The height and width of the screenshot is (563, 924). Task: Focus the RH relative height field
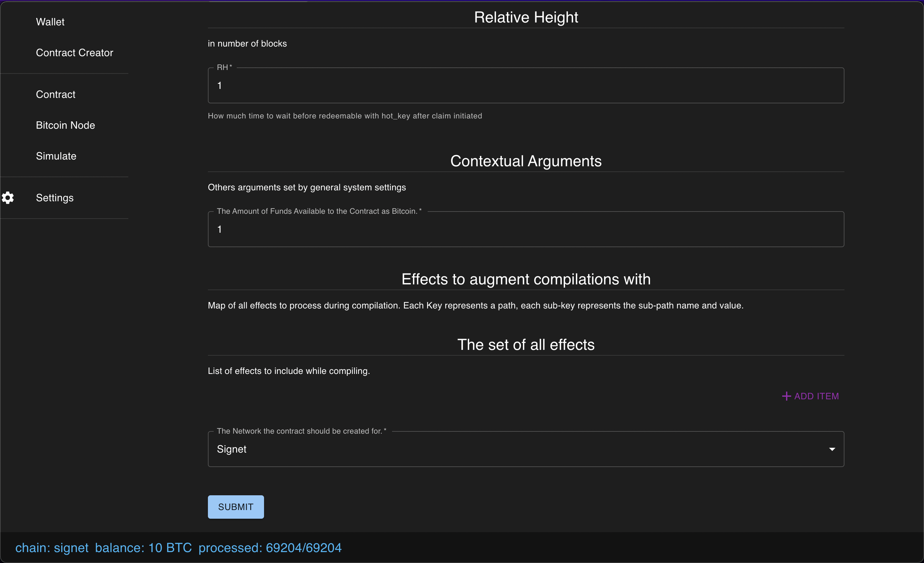pyautogui.click(x=526, y=85)
